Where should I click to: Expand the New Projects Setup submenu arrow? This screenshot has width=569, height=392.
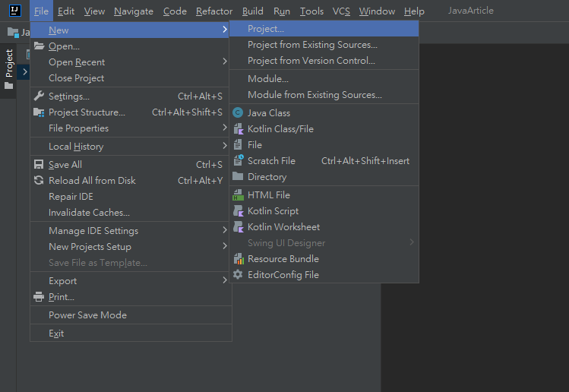[225, 245]
